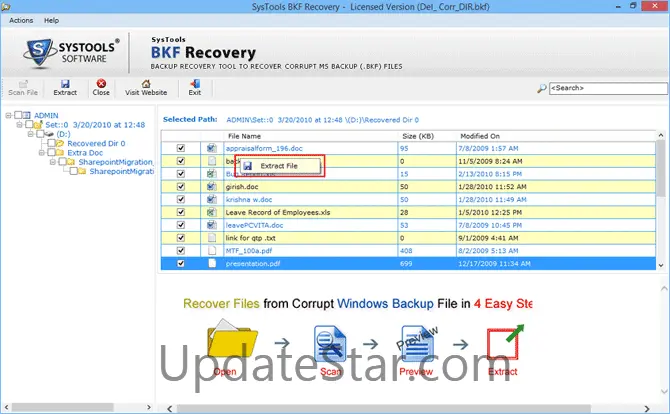Screen dimensions: 670x414
Task: Click the Word icon next to krishna w.doc
Action: coord(212,200)
